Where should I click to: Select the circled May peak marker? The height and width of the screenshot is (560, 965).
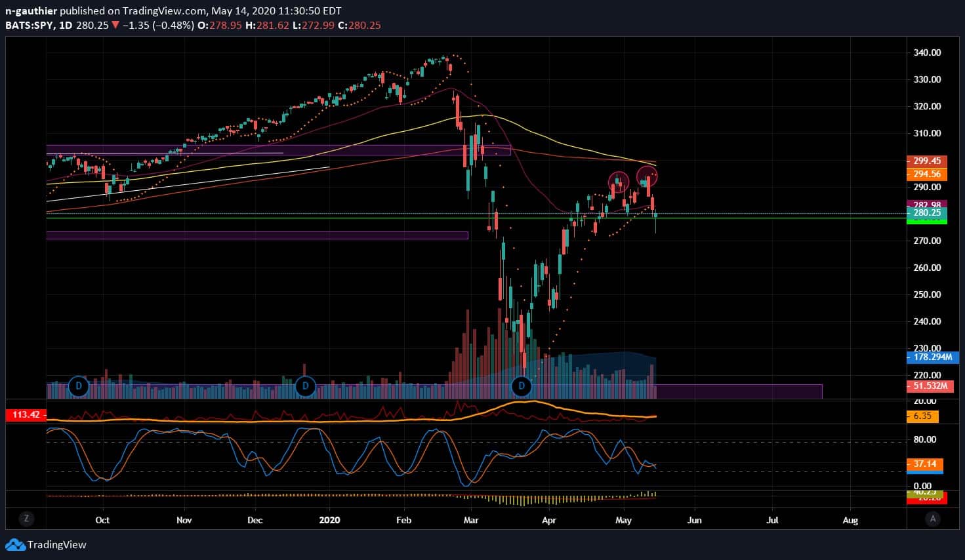[x=647, y=176]
